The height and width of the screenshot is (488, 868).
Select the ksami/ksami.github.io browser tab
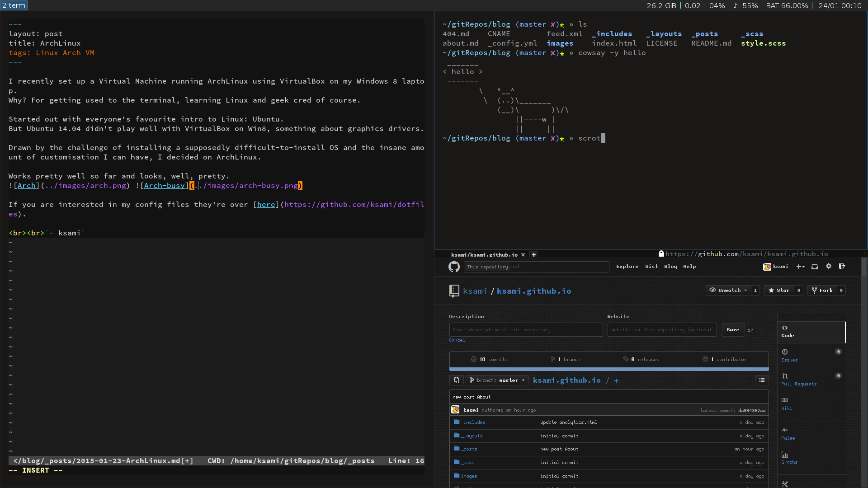pos(484,255)
